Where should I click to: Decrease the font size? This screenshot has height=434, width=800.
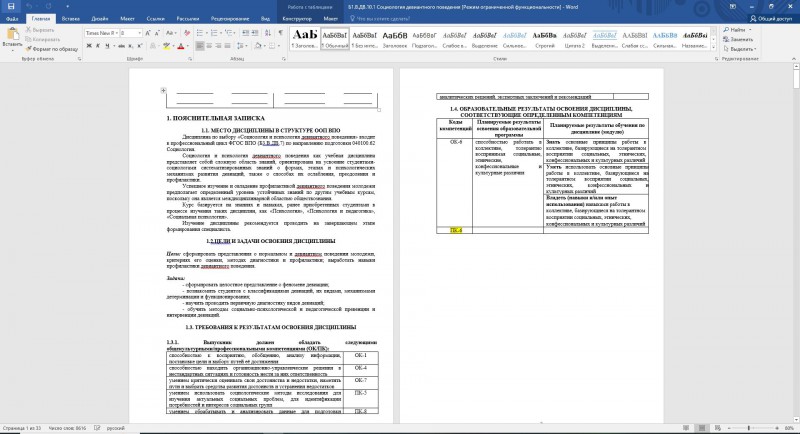click(x=157, y=33)
